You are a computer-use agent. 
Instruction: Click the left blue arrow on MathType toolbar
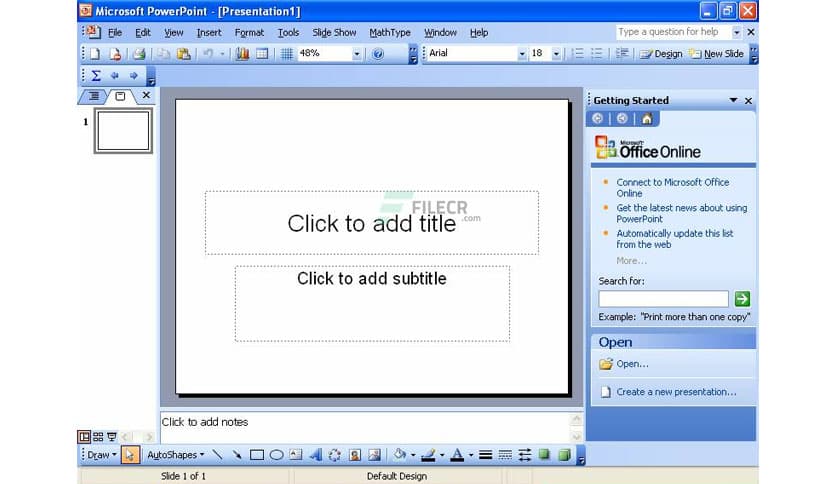[x=115, y=76]
